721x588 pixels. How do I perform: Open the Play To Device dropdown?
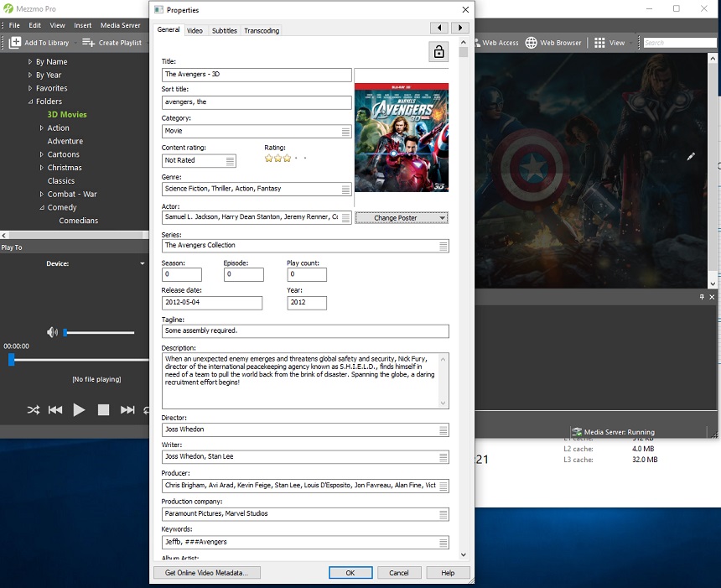point(142,263)
